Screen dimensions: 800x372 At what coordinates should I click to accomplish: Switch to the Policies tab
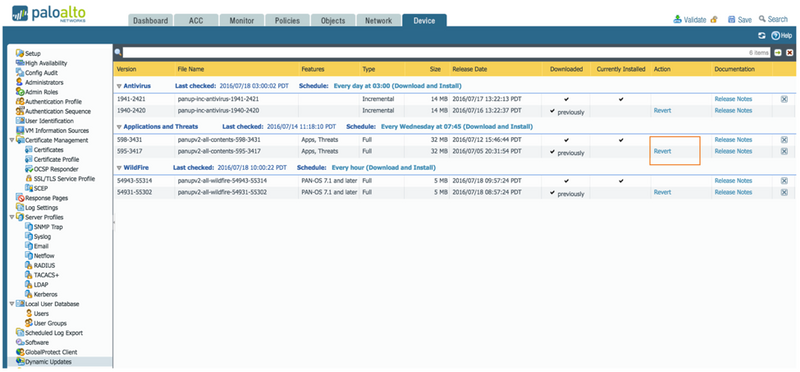288,20
